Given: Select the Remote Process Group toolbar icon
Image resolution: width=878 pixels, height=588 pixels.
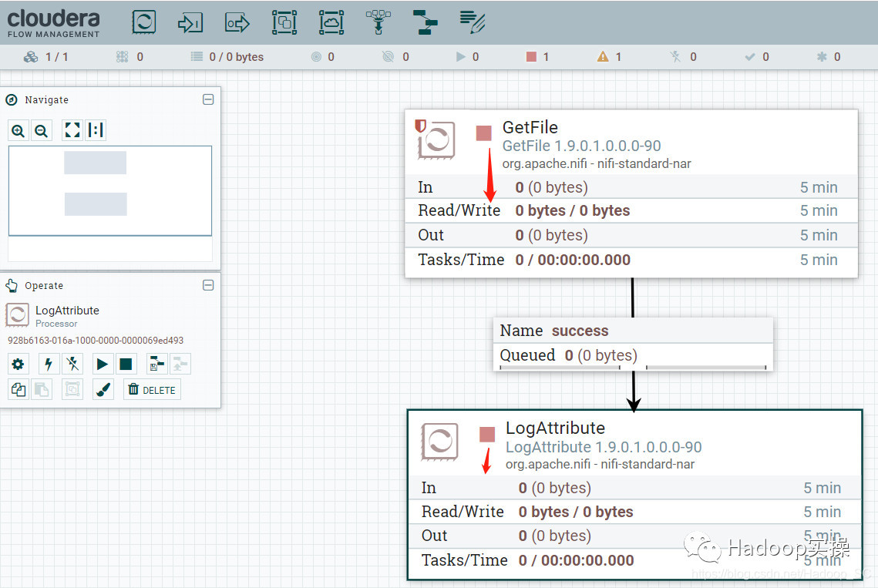Looking at the screenshot, I should [331, 22].
